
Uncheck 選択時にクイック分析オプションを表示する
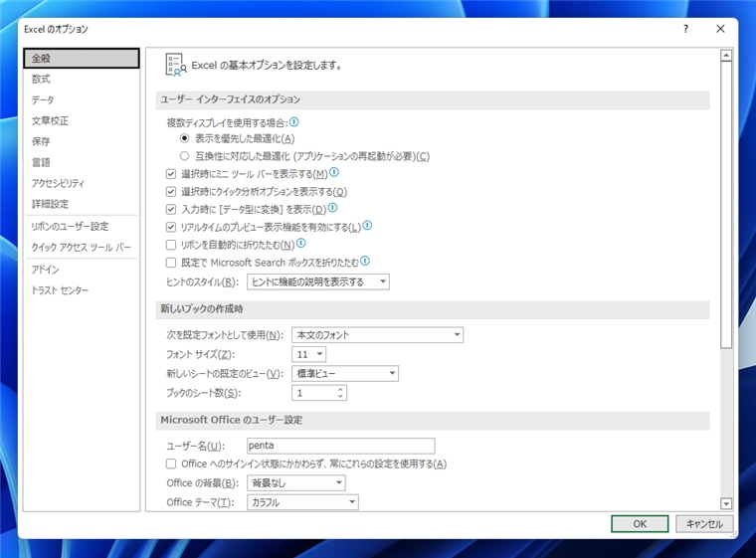[171, 191]
